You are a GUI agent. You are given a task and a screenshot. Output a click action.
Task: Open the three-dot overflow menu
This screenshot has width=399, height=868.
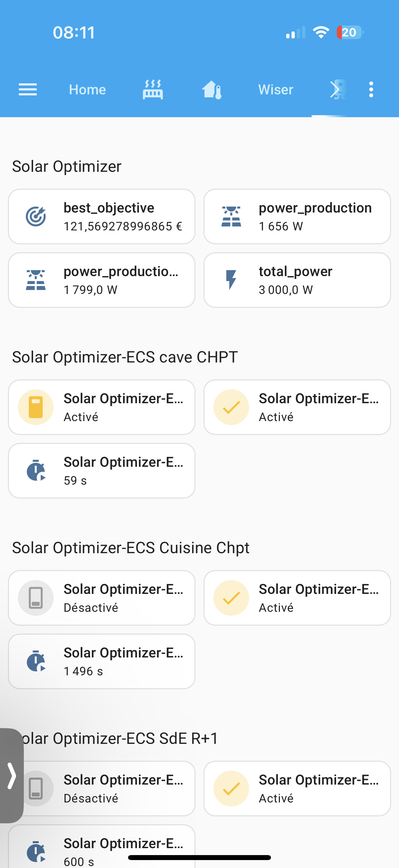tap(371, 90)
